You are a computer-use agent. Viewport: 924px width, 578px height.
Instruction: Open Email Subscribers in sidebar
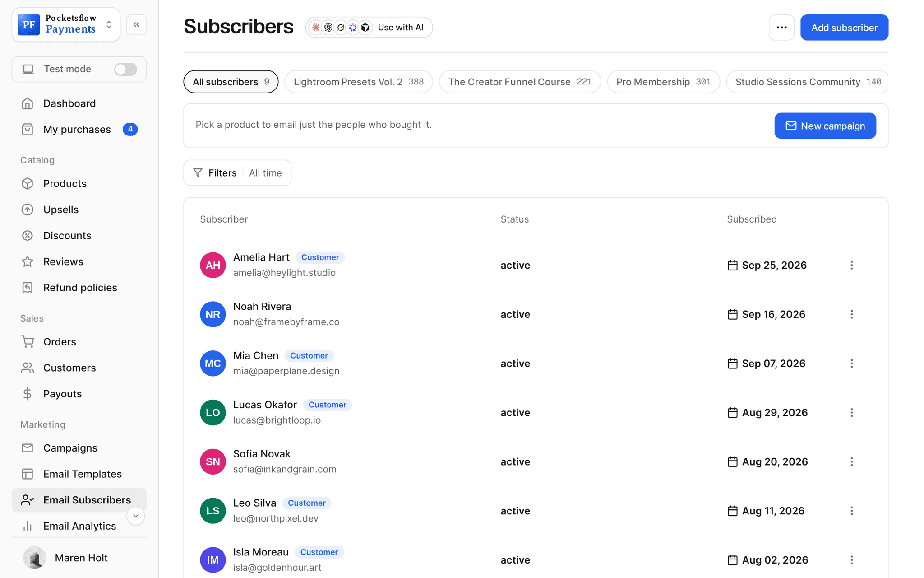79,500
